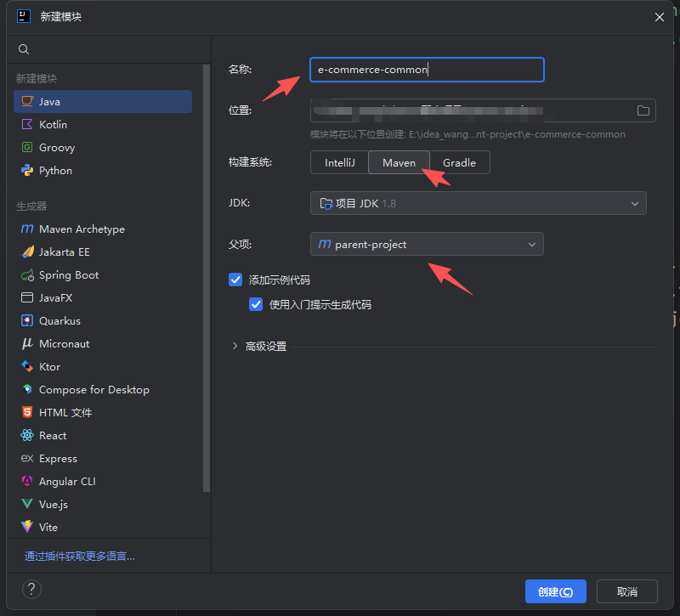Click the Quarkus logo icon
This screenshot has width=680, height=616.
(27, 321)
